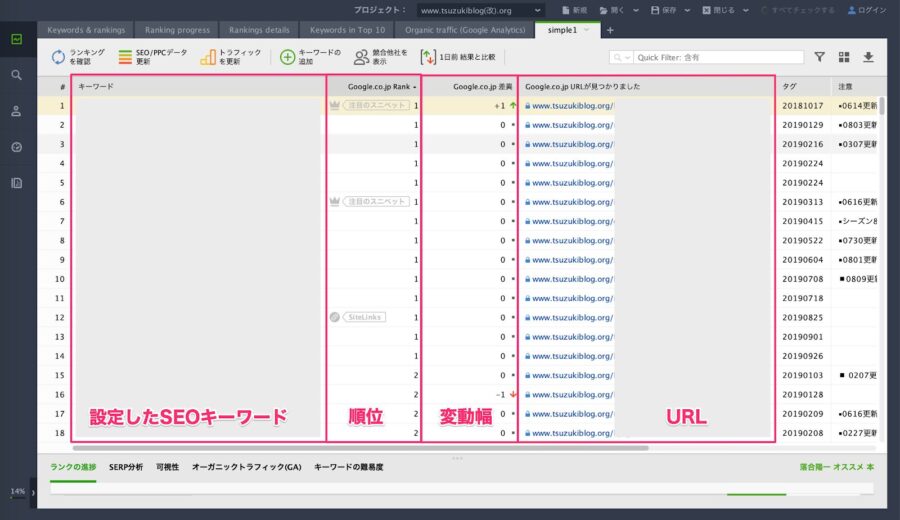The width and height of the screenshot is (900, 520).
Task: Open the Domain Strength gauge icon in sidebar
Action: coord(17,148)
